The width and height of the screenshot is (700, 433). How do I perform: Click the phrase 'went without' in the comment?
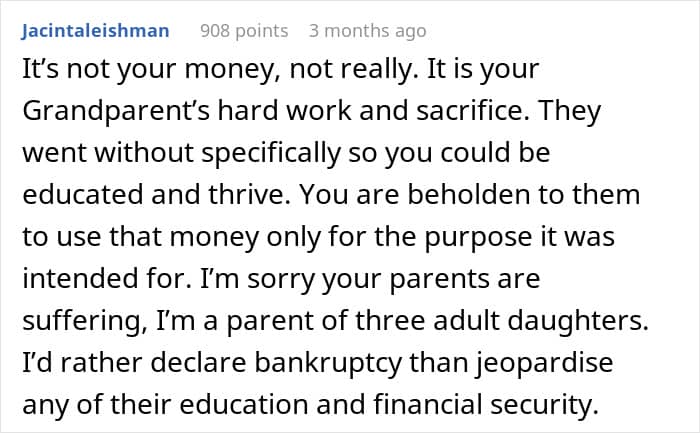(108, 153)
